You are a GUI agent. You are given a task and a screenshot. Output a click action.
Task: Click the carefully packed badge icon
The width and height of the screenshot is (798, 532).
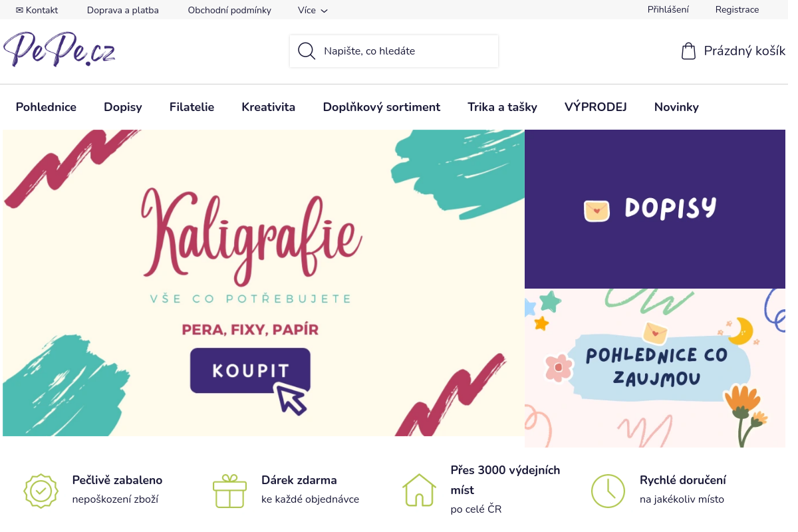[41, 491]
